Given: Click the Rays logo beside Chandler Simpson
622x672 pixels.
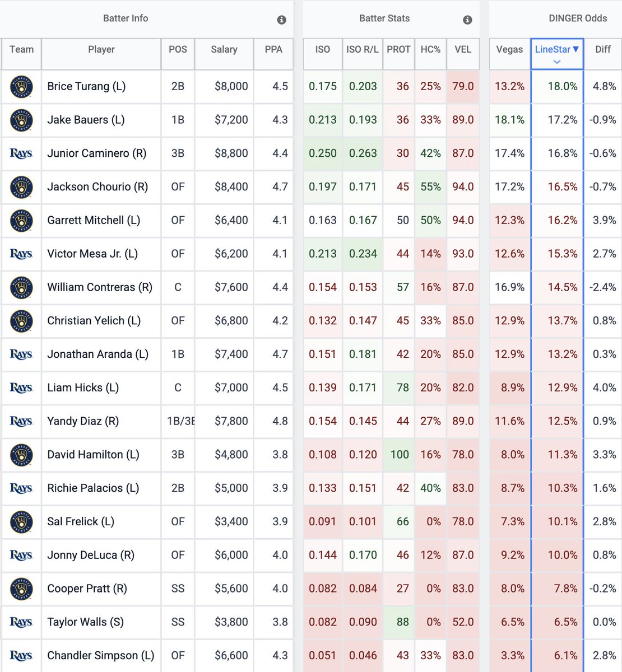Looking at the screenshot, I should tap(21, 656).
